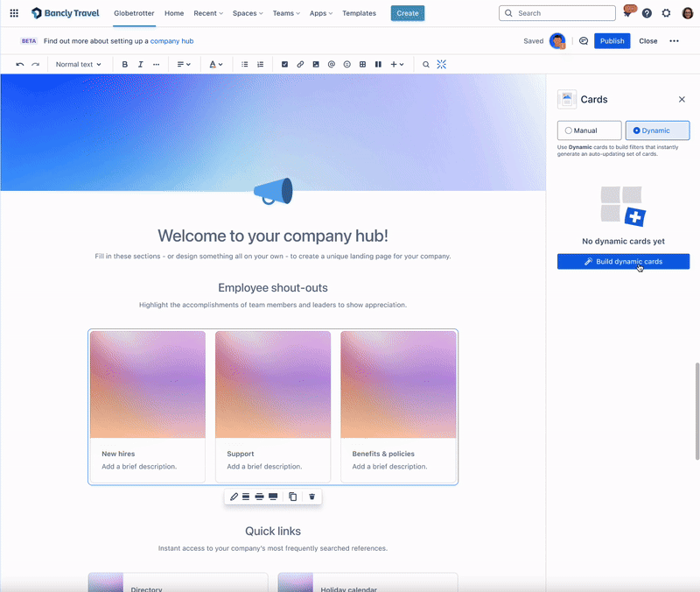Mention a person with the @ icon
The image size is (700, 592).
[x=332, y=64]
